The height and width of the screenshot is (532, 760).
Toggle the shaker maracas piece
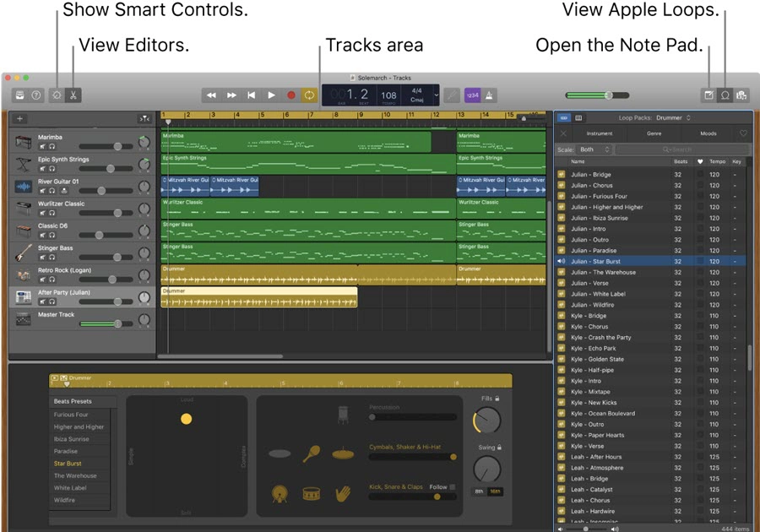pyautogui.click(x=311, y=454)
